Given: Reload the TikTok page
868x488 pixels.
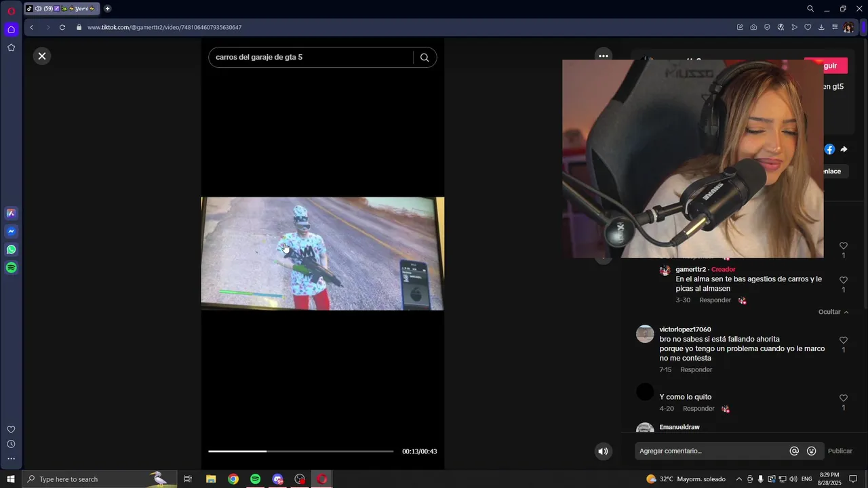Looking at the screenshot, I should click(x=62, y=27).
